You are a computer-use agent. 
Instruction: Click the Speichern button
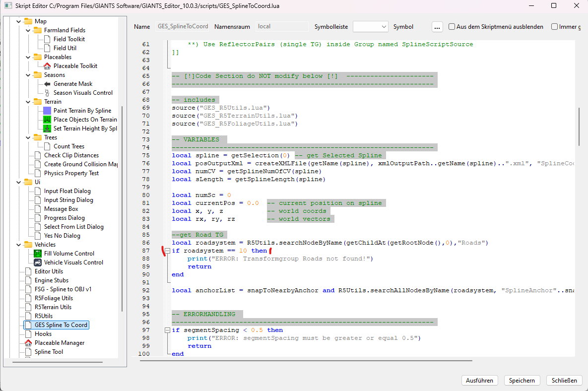pyautogui.click(x=522, y=381)
